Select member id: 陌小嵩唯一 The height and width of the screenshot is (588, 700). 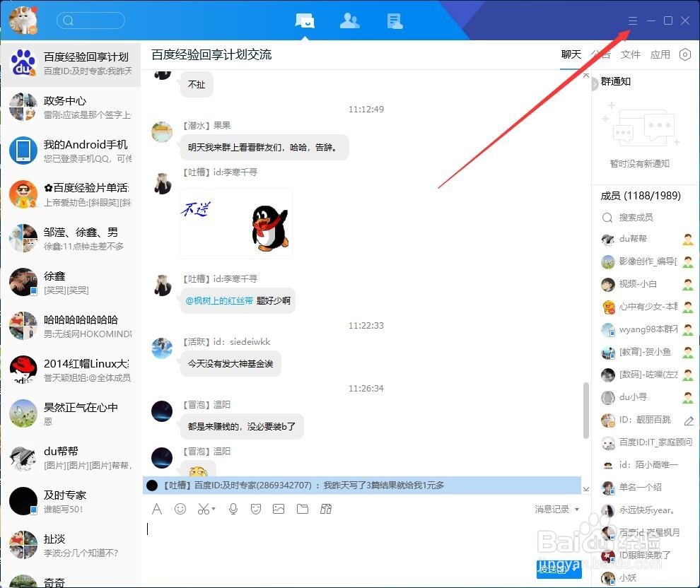point(647,465)
